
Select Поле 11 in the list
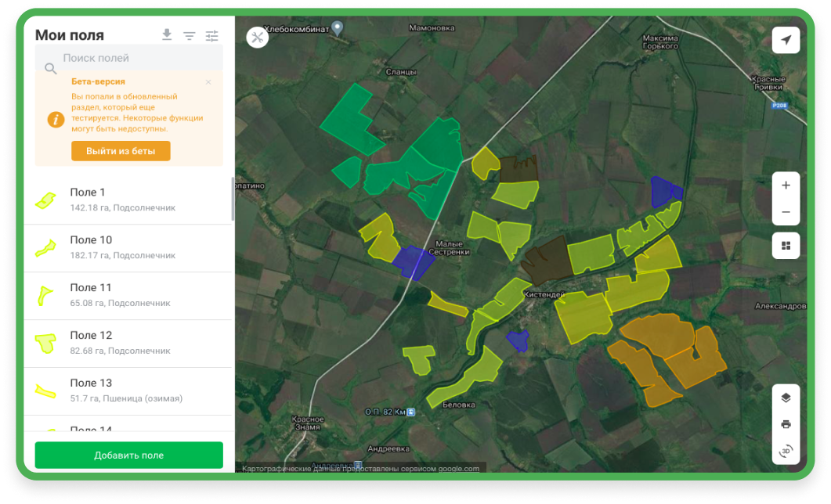point(128,296)
